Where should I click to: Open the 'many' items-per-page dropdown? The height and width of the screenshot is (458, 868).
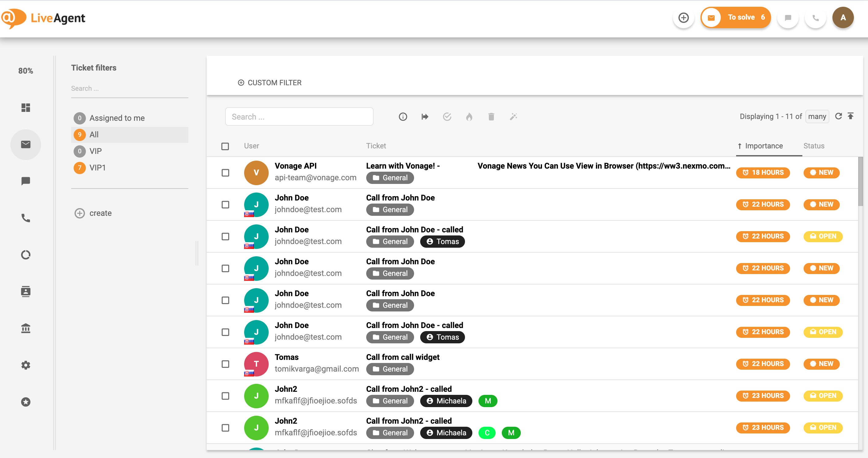pos(817,116)
